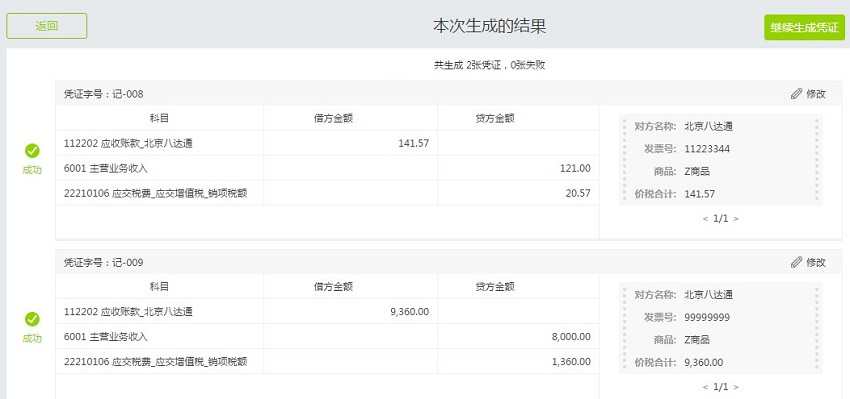Select 销项税额 row with amount 20.57
Viewport: 850px width, 399px height.
tap(327, 193)
